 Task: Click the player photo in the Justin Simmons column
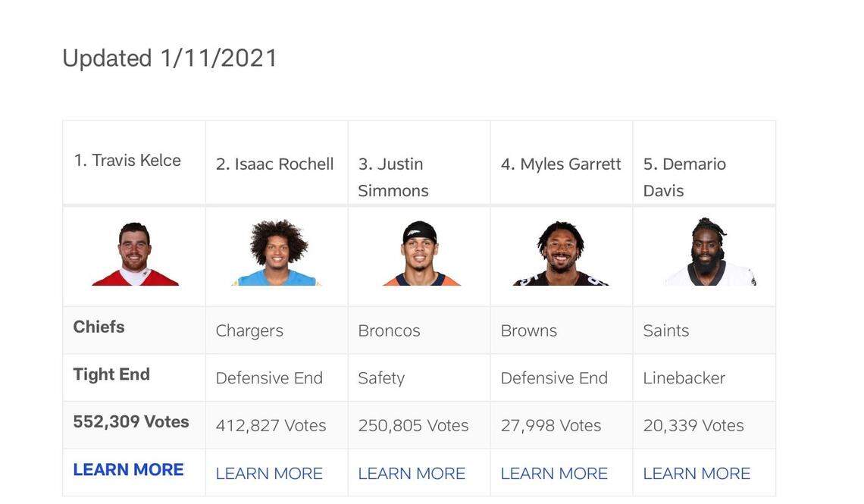(x=421, y=254)
